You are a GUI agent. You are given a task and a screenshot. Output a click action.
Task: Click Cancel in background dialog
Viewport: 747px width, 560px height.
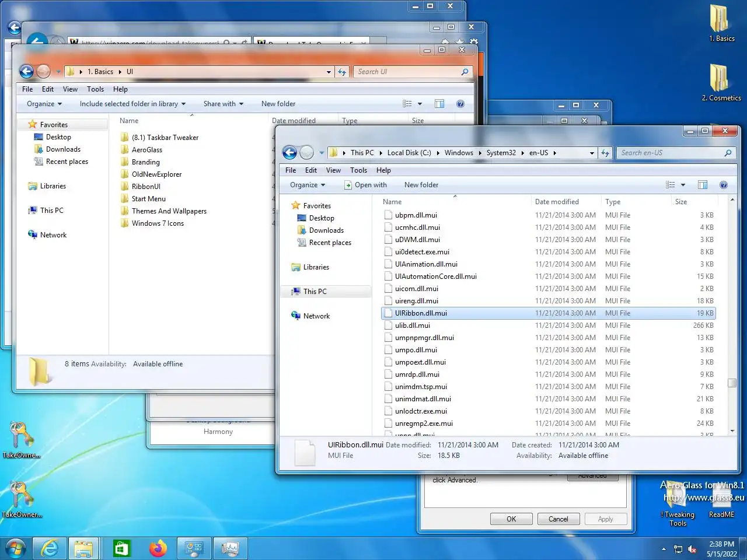[x=558, y=519]
